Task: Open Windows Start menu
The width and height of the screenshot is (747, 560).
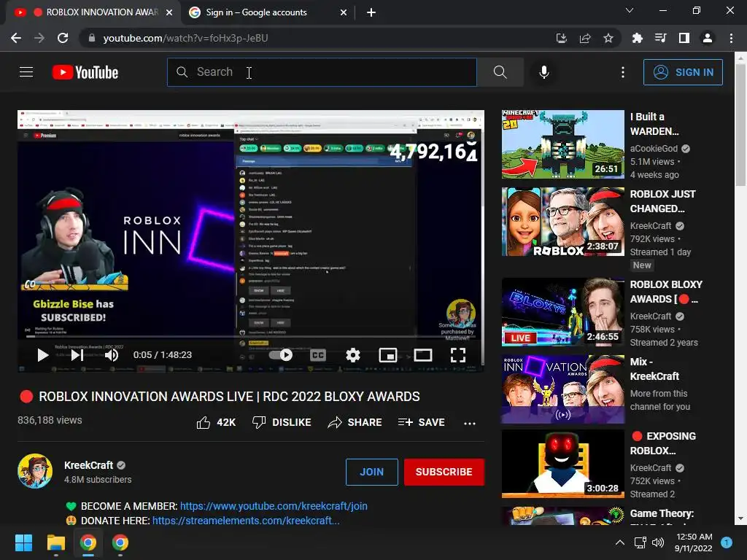Action: click(23, 542)
